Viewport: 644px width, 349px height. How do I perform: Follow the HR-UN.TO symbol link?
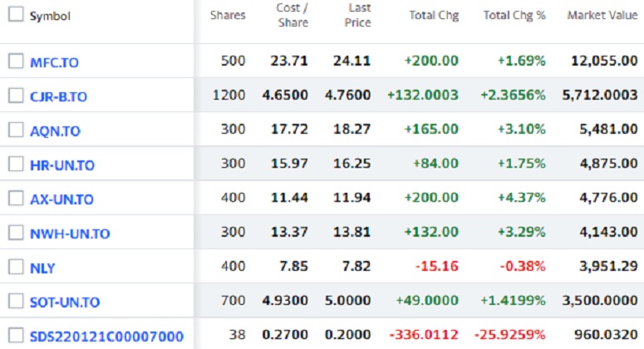coord(62,165)
